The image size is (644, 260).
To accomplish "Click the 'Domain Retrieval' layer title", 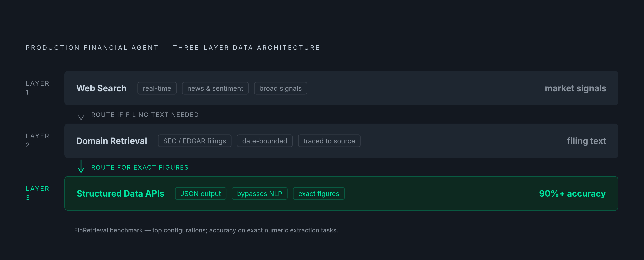I will [111, 141].
